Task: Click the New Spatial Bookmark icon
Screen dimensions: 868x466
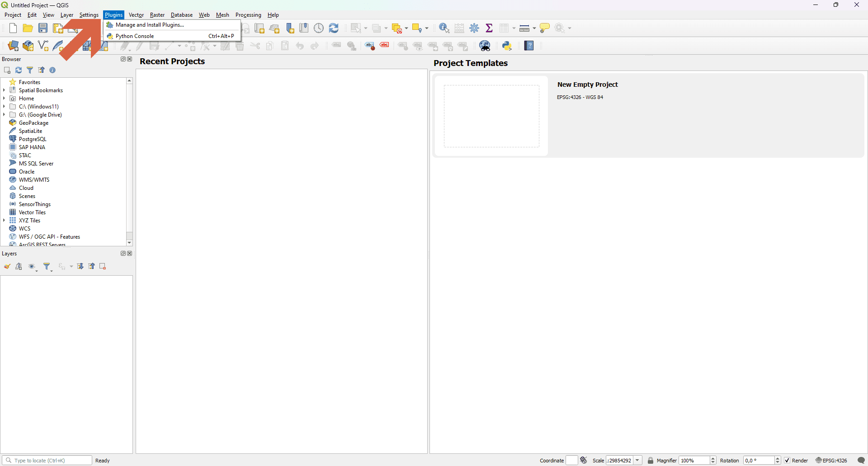Action: [290, 28]
